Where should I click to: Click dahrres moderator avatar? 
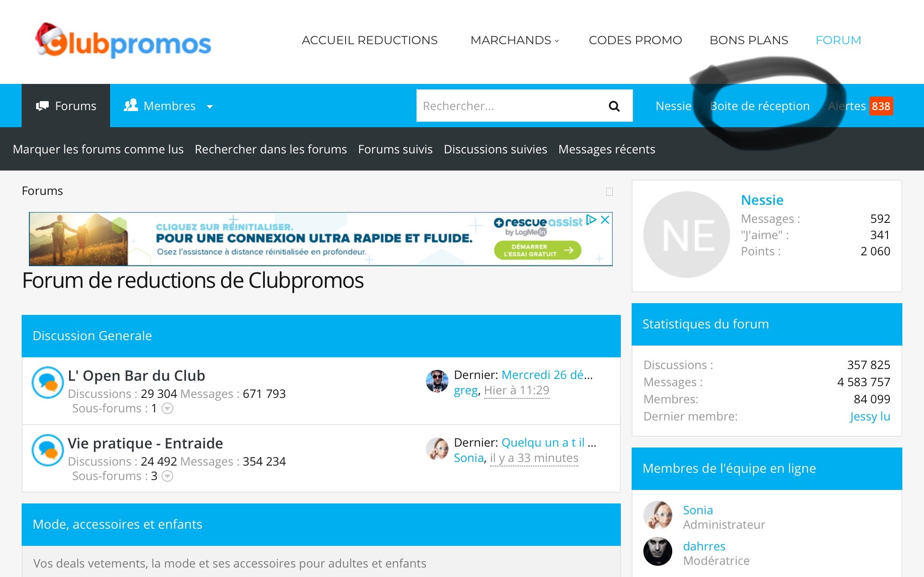click(x=657, y=551)
